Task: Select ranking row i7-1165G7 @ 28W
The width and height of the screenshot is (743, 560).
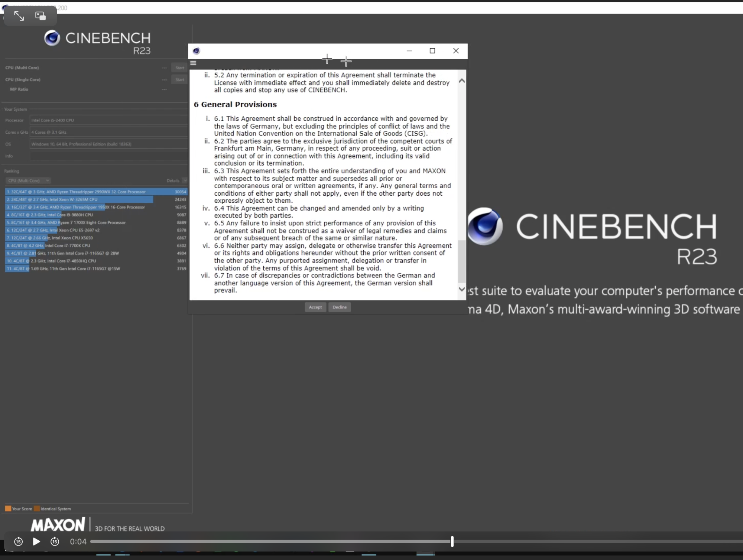Action: point(96,253)
